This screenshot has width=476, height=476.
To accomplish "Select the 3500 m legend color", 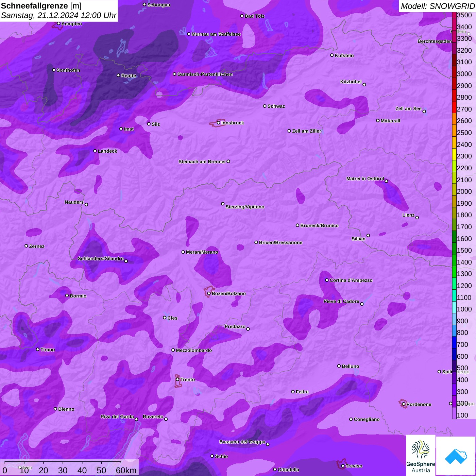I will pos(454,15).
